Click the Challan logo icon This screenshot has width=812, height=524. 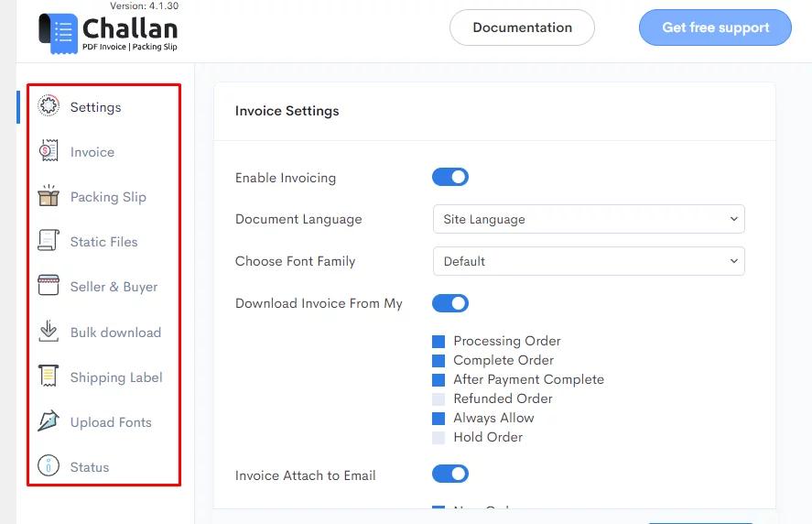tap(58, 33)
